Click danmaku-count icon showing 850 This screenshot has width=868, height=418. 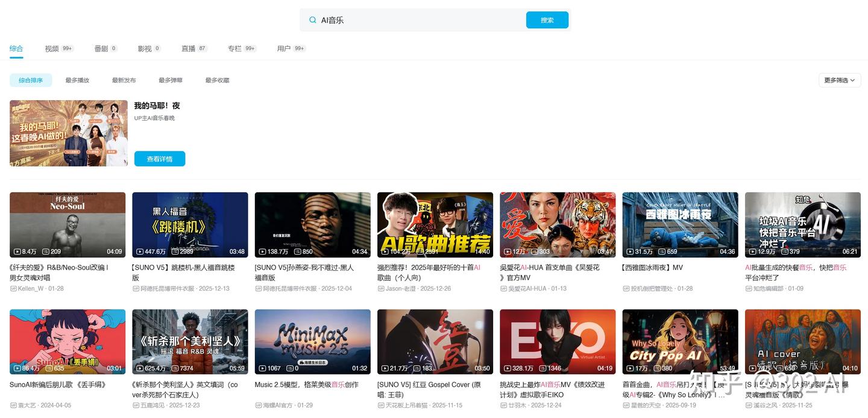tap(298, 252)
